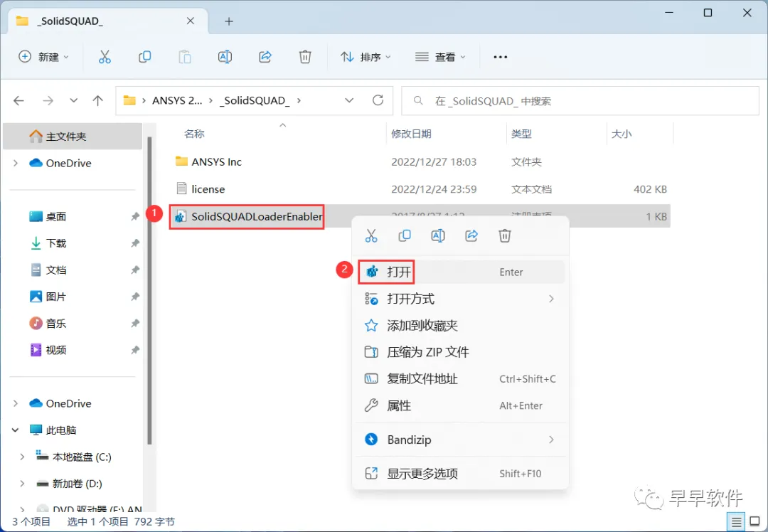This screenshot has width=768, height=532.
Task: Click Share icon in the context menu
Action: click(x=471, y=236)
